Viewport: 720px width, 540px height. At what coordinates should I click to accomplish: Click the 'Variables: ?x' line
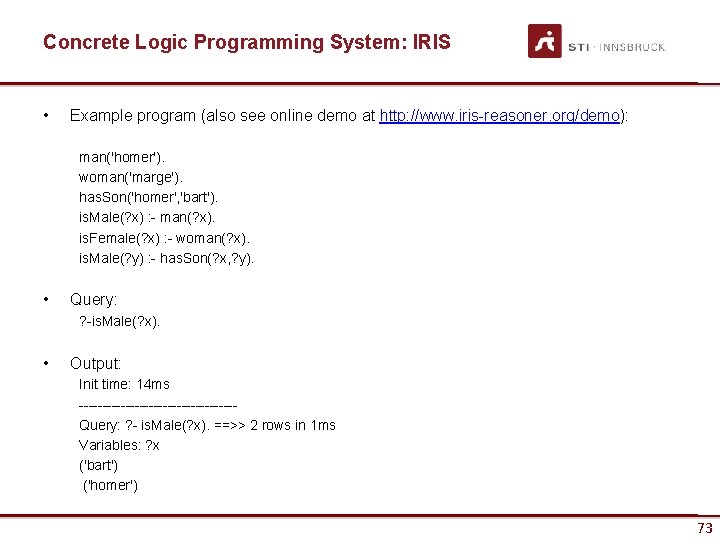pyautogui.click(x=119, y=445)
